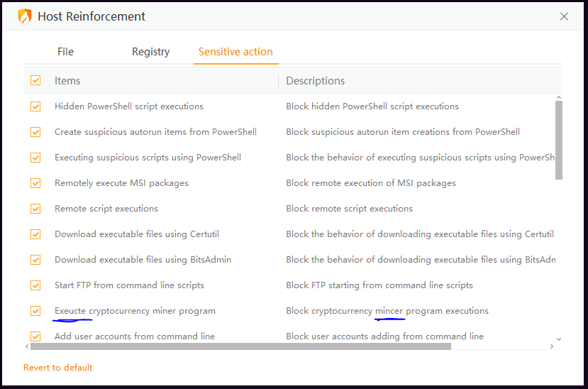Toggle the select-all checkbox beside Items header
This screenshot has width=588, height=389.
click(35, 81)
